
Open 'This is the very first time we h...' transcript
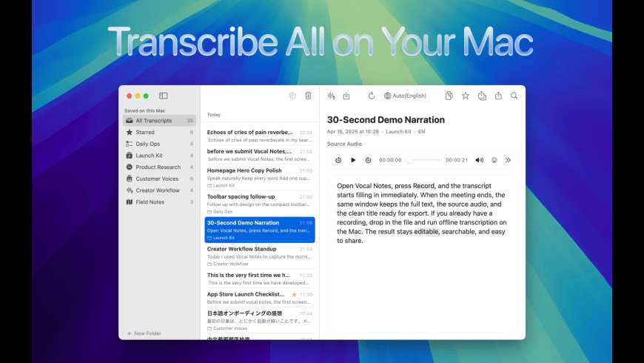pyautogui.click(x=260, y=279)
